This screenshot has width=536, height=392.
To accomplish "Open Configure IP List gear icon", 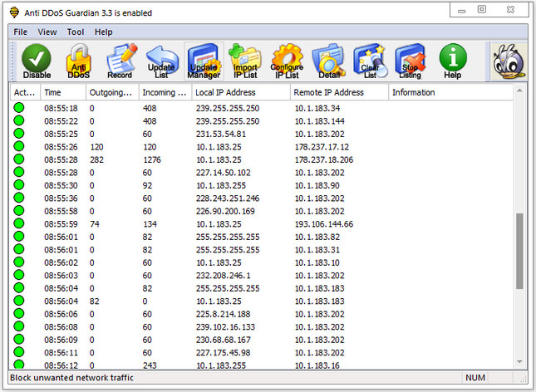I will click(288, 61).
